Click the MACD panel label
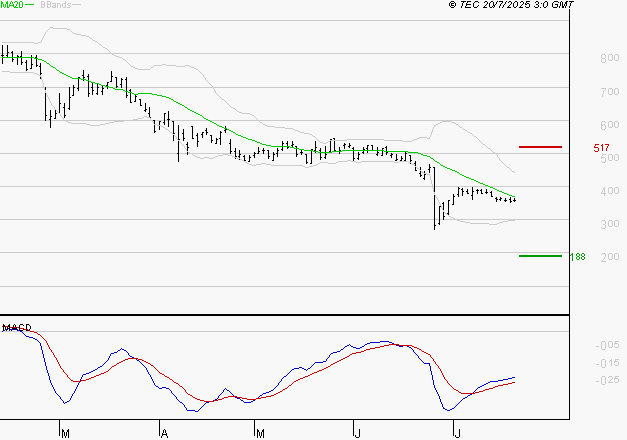 (16, 328)
